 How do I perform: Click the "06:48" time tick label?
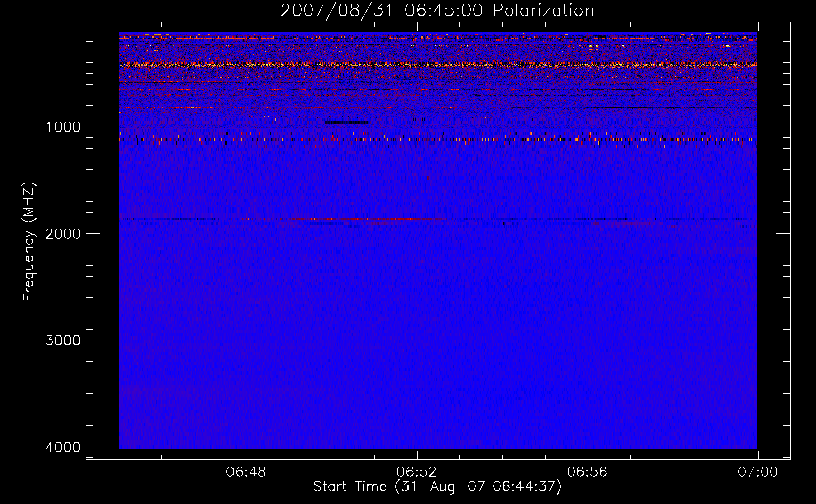click(x=246, y=472)
